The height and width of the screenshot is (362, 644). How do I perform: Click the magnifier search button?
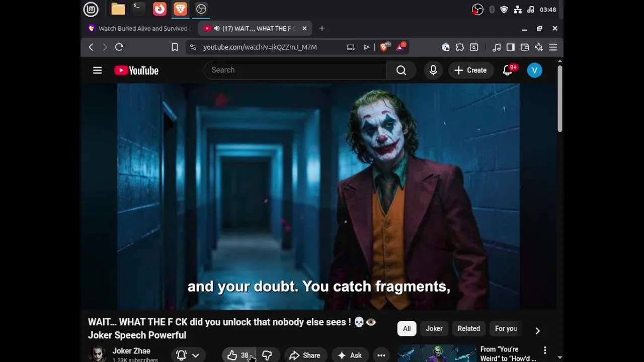point(401,70)
